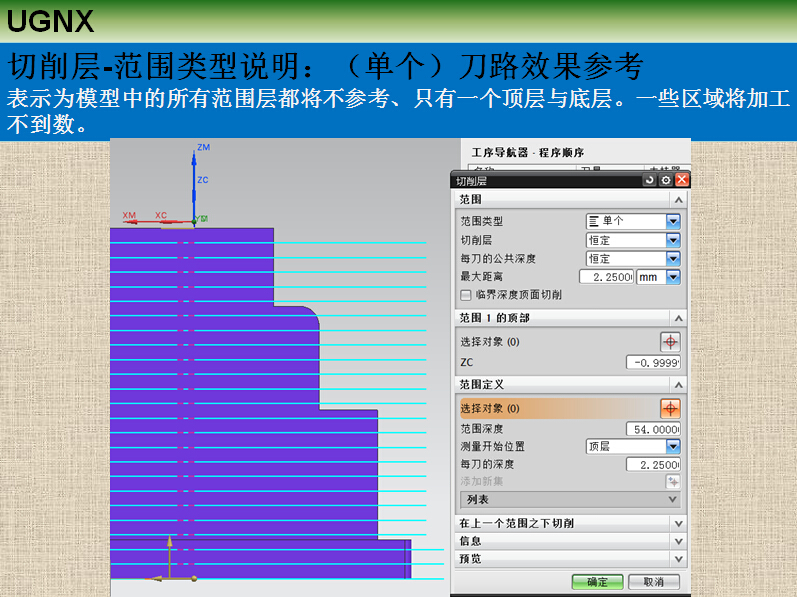Click the 最大距离 value field 2.2500

[606, 277]
